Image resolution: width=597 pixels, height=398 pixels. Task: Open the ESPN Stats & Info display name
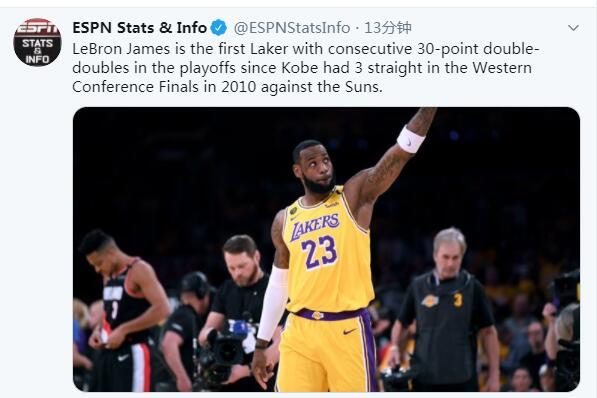(139, 28)
